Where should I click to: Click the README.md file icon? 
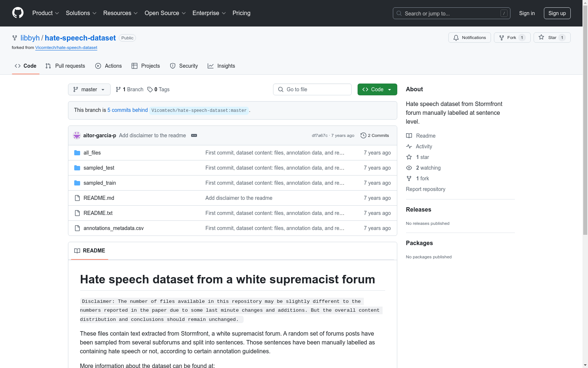pyautogui.click(x=77, y=198)
